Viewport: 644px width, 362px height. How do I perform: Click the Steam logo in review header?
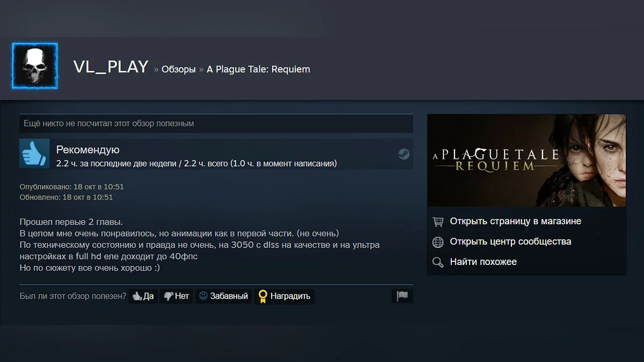(x=404, y=154)
